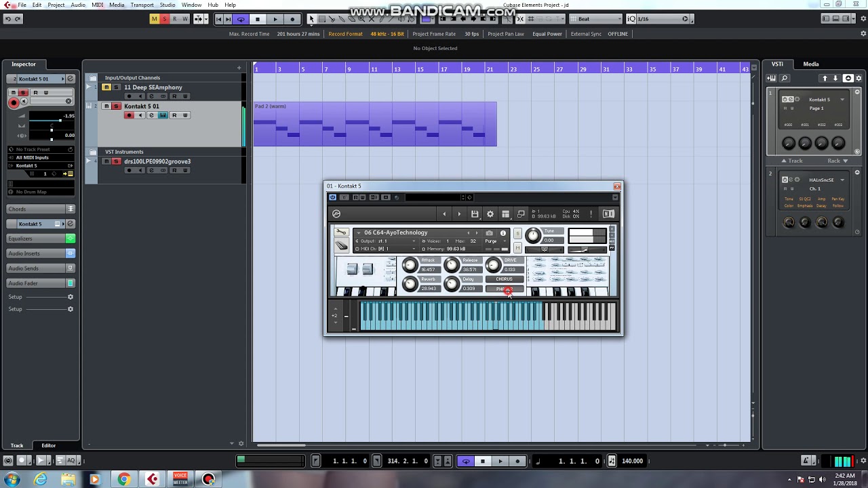
Task: Open Kontakt workspace layout icon
Action: tap(505, 213)
